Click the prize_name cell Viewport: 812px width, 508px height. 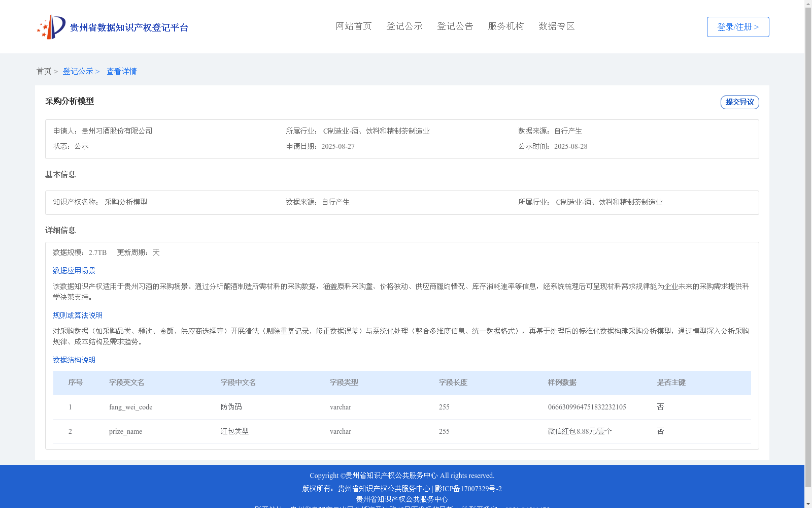pyautogui.click(x=125, y=432)
